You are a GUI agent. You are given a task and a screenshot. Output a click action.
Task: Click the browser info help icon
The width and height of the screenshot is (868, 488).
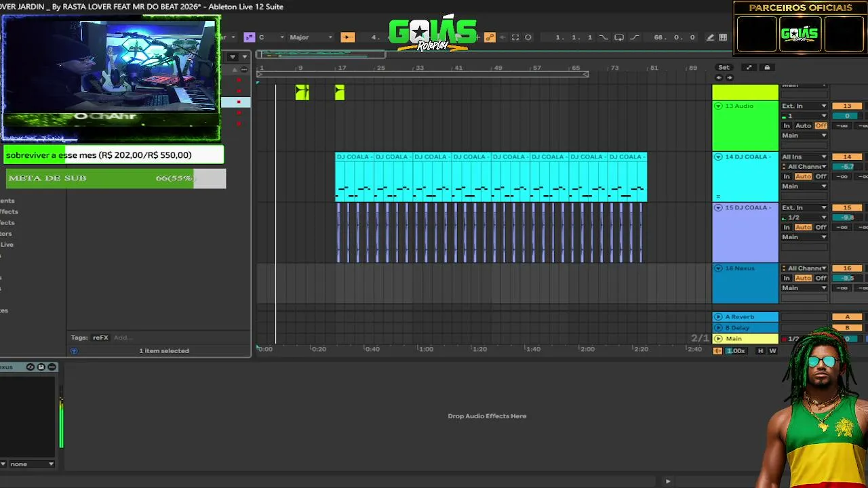(74, 351)
